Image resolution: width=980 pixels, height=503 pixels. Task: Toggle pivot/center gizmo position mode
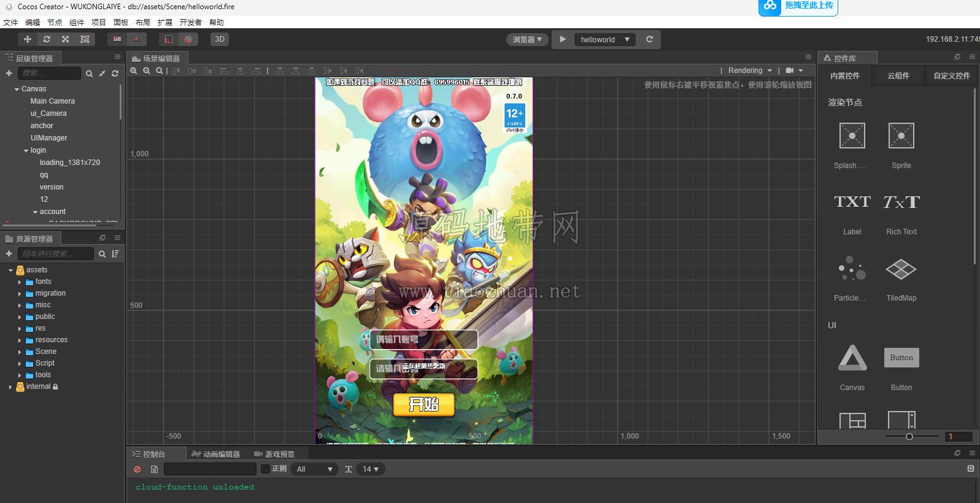[x=117, y=39]
